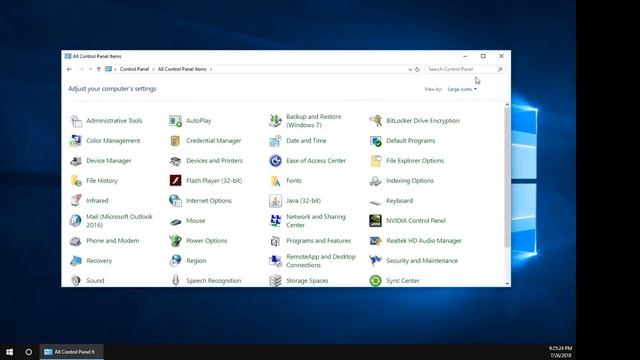Screen dimensions: 640x360
Task: Open the NVIDIA Control Panel icon
Action: 376,221
